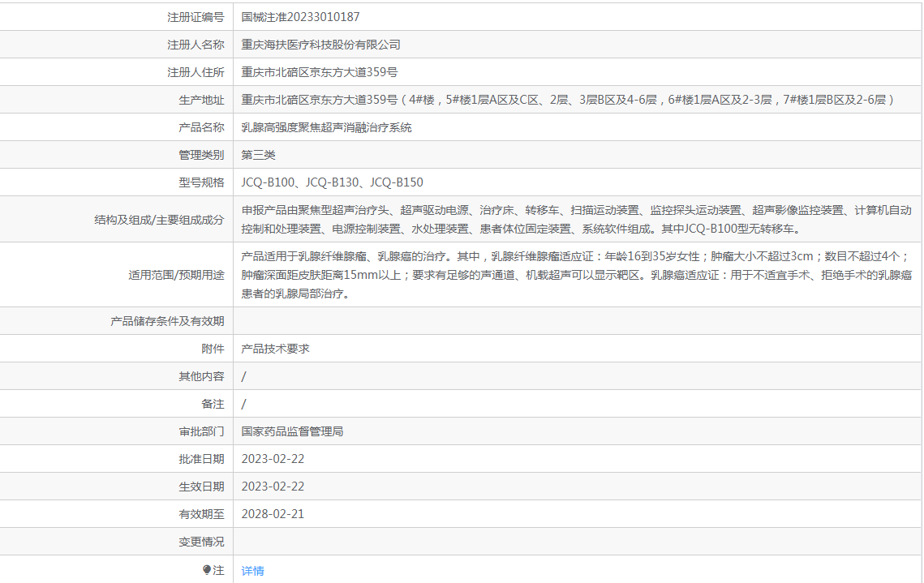Click the 附件 label

(x=213, y=349)
